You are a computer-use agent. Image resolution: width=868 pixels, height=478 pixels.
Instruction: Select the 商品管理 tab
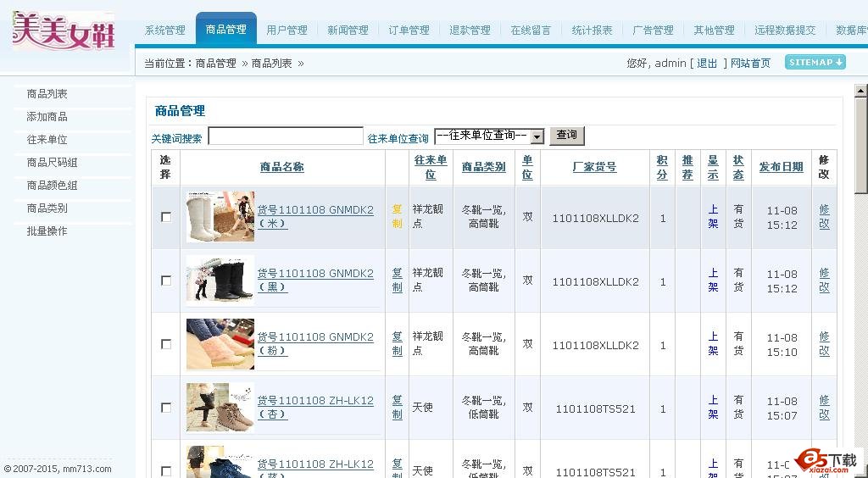[225, 30]
